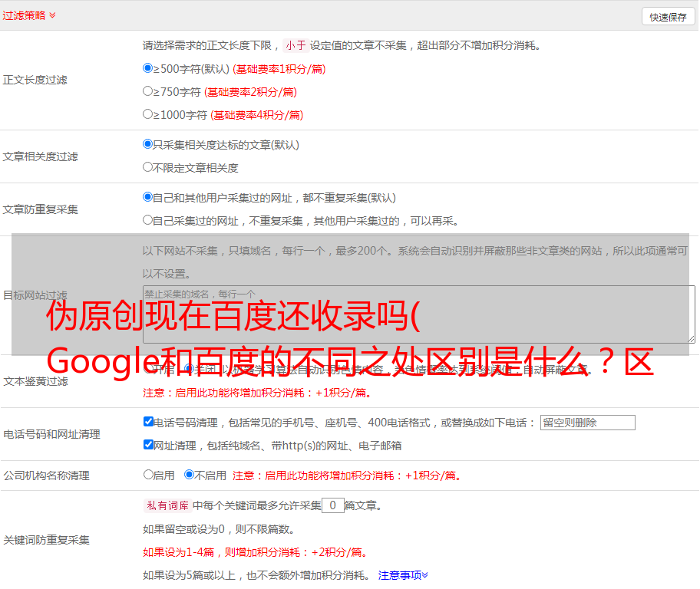This screenshot has width=700, height=589.
Task: Click the 电话号码和网址清理 row label
Action: pyautogui.click(x=51, y=434)
